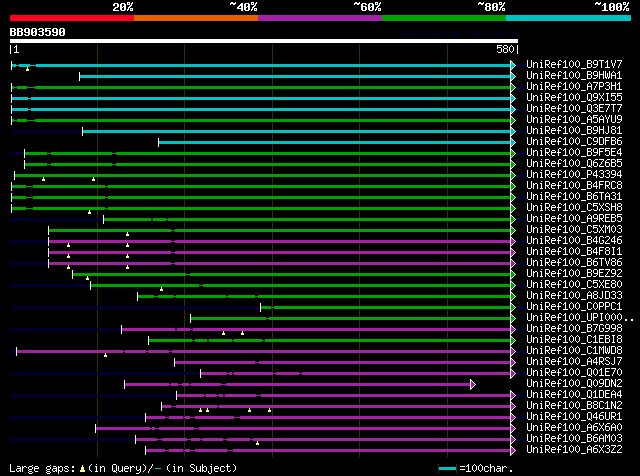
Task: Click the purple ~60% identity legend segment
Action: click(320, 18)
